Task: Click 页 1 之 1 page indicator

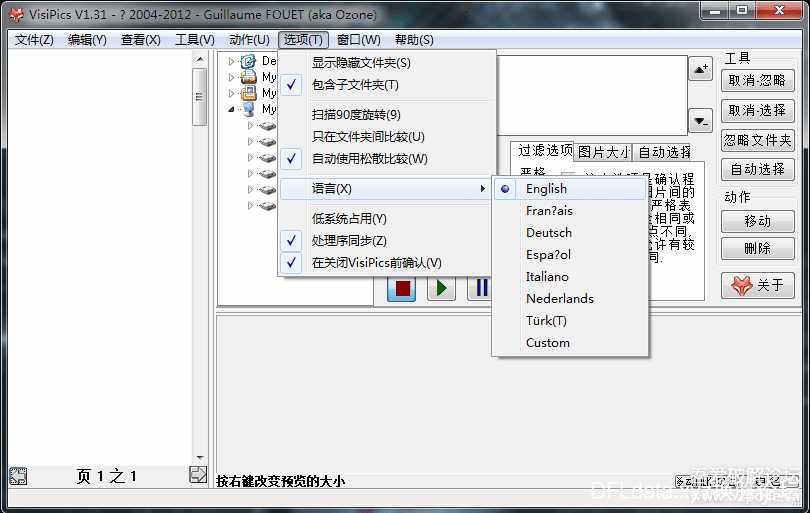Action: tap(107, 476)
